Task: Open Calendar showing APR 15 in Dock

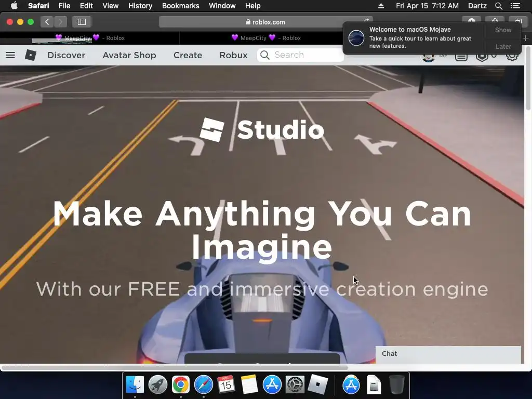Action: click(227, 384)
